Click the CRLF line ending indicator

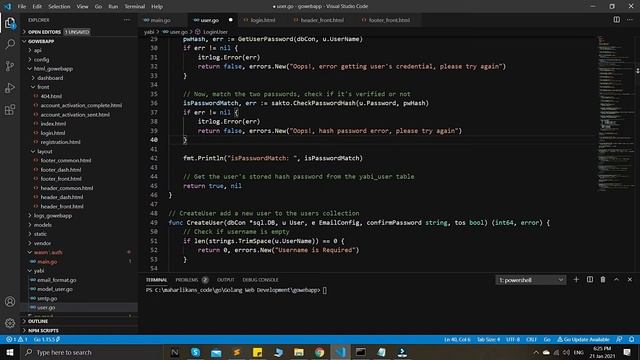(531, 339)
